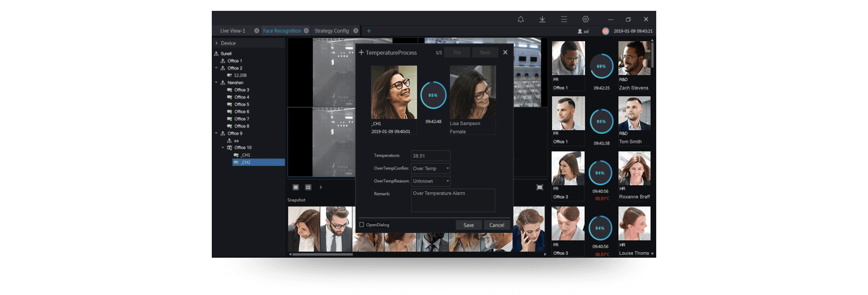Open the OverTempConfirm dropdown

pyautogui.click(x=431, y=168)
